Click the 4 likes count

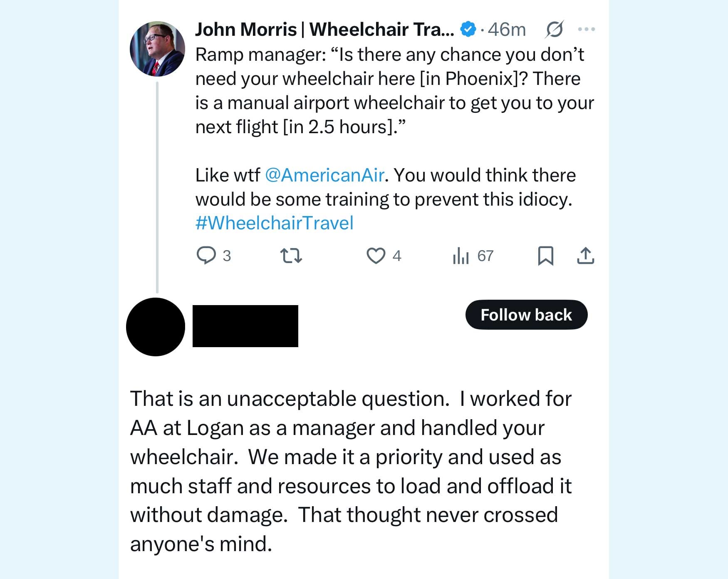(x=396, y=256)
